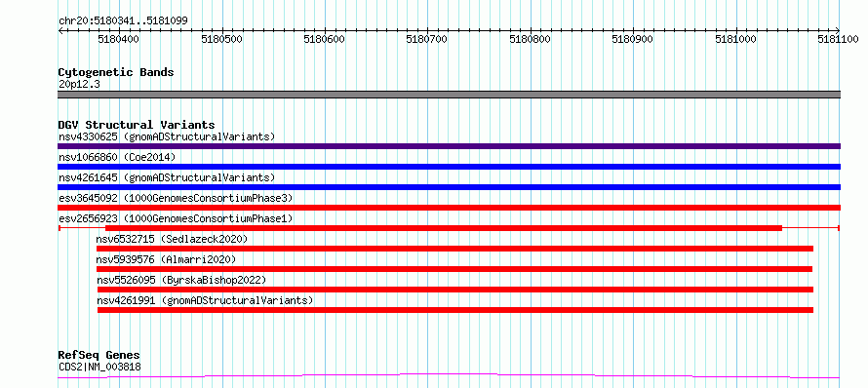Click the 5180600 ruler tick label
The height and width of the screenshot is (388, 868).
tap(325, 39)
